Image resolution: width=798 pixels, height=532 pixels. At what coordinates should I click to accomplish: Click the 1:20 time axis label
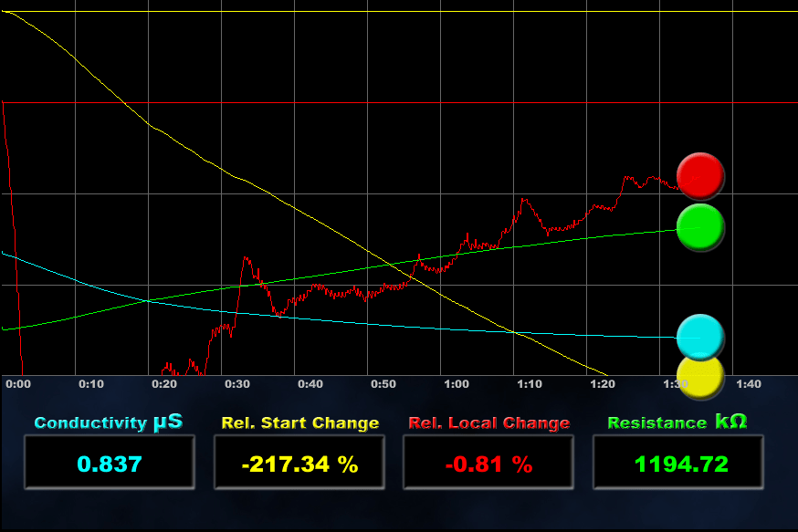click(x=603, y=384)
